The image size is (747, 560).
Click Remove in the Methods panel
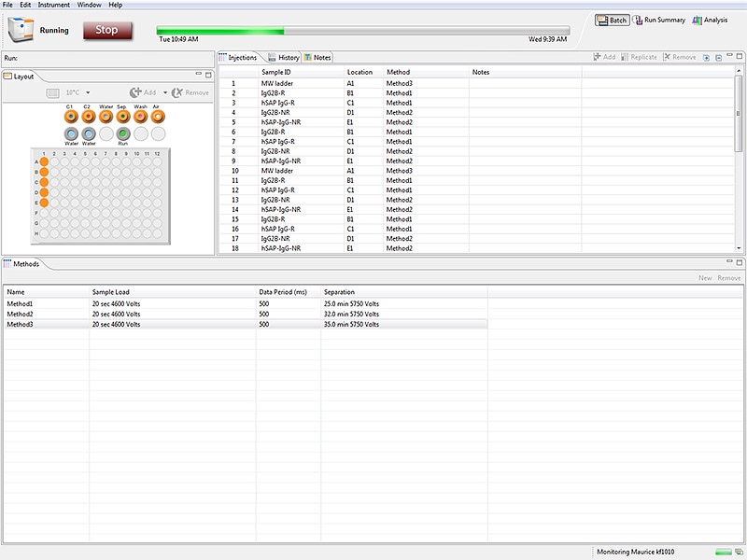729,277
